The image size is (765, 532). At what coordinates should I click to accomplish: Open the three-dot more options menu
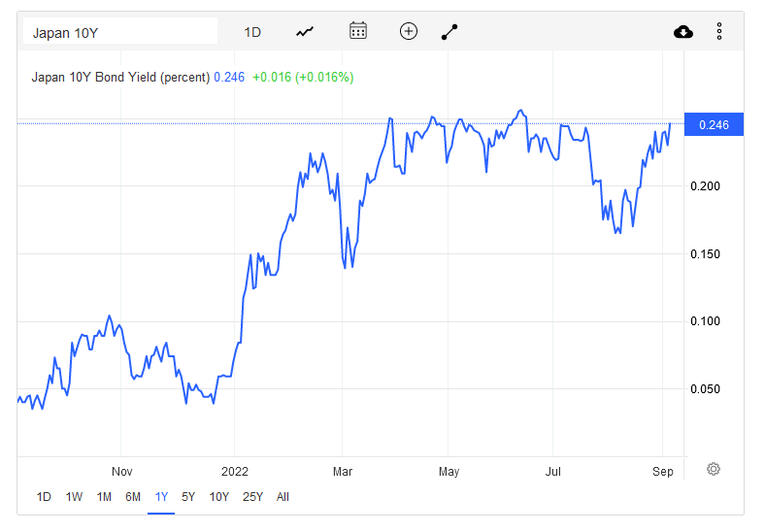719,31
